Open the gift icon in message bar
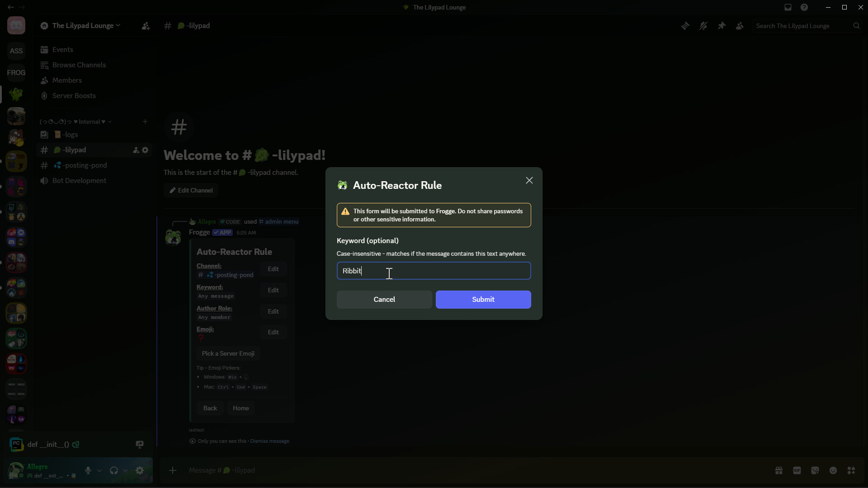The image size is (868, 488). (x=779, y=470)
